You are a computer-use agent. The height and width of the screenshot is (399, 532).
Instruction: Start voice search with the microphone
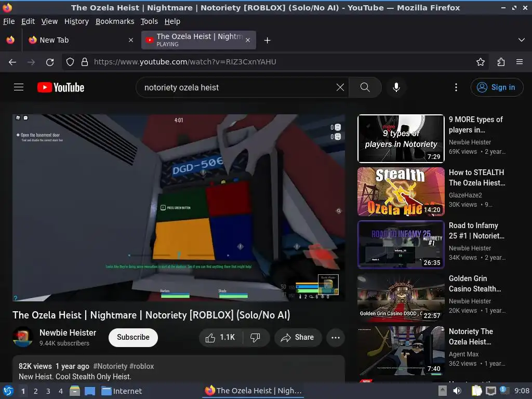click(x=396, y=87)
